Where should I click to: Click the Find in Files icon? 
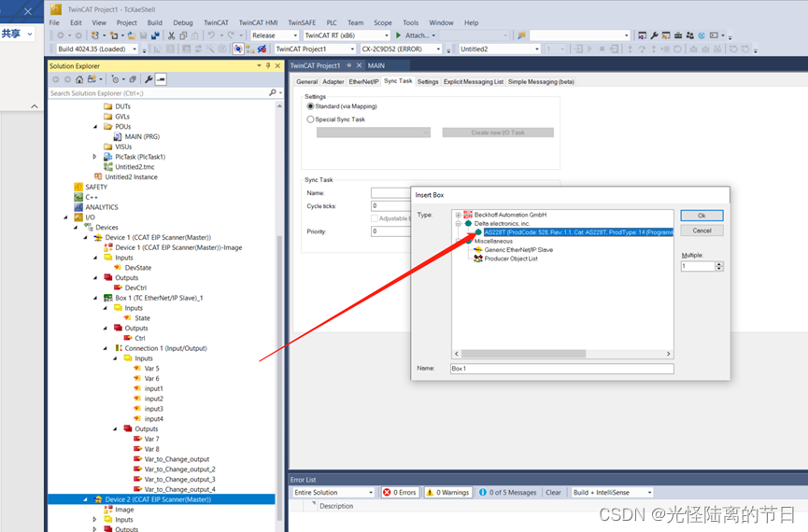(521, 35)
